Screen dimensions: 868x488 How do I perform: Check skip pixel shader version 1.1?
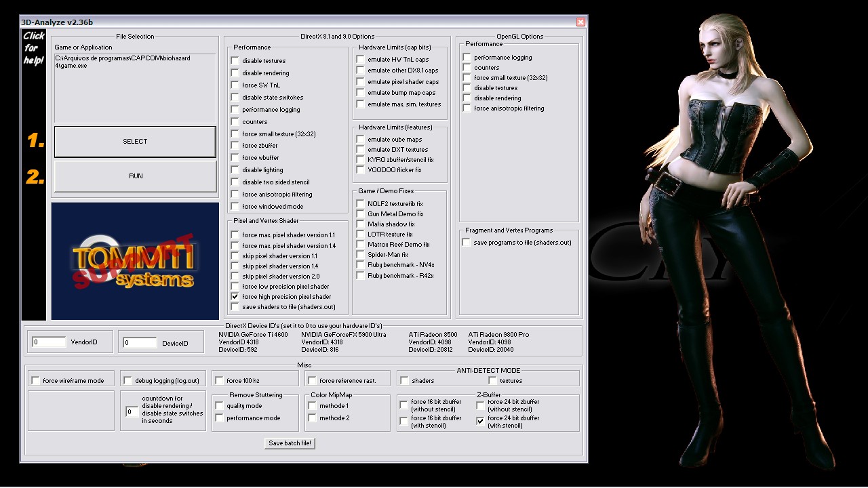[x=235, y=256]
